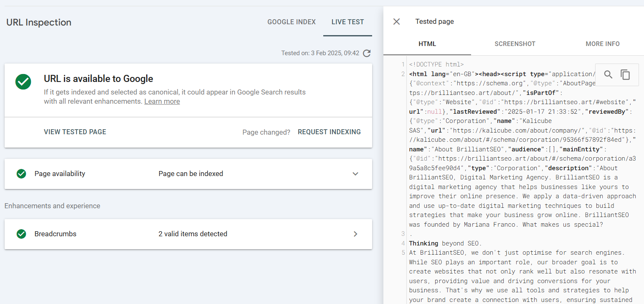Expand the Page availability section
644x304 pixels.
pyautogui.click(x=355, y=174)
